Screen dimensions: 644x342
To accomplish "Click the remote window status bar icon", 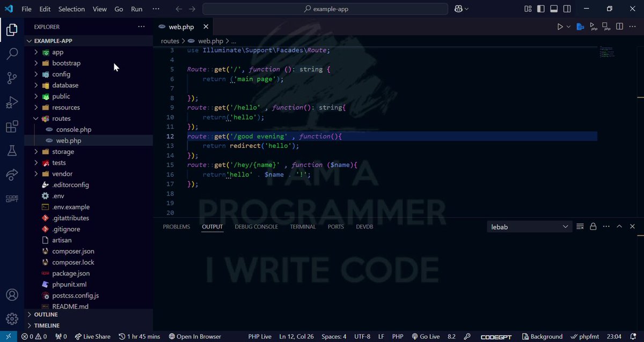I will pos(8,337).
